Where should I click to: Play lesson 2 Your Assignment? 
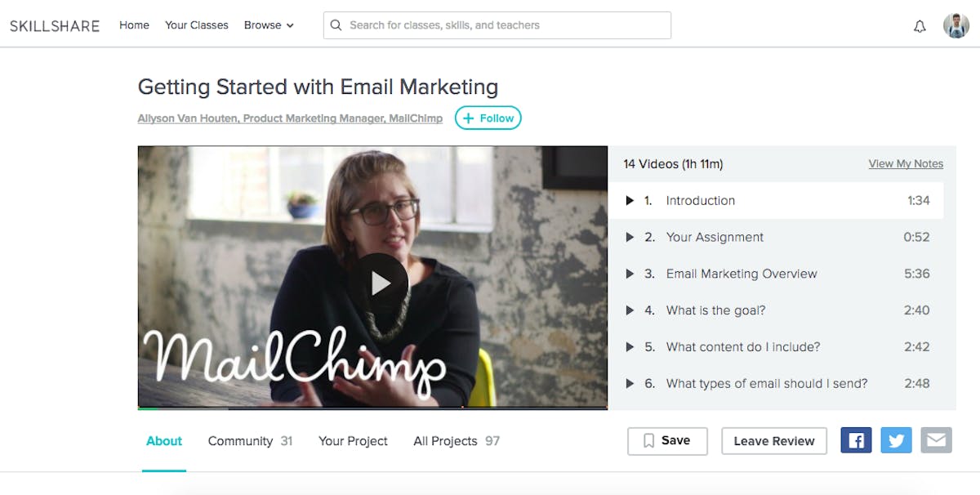[715, 237]
